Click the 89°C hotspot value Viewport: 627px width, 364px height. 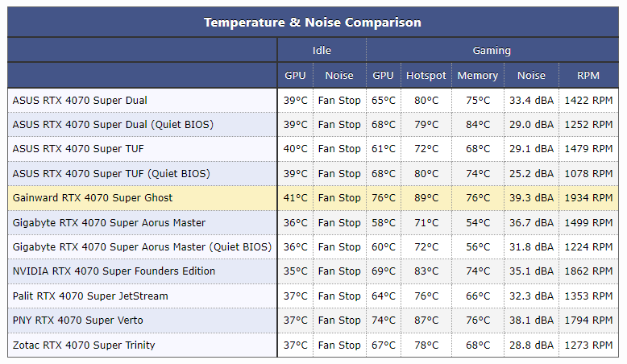click(426, 198)
